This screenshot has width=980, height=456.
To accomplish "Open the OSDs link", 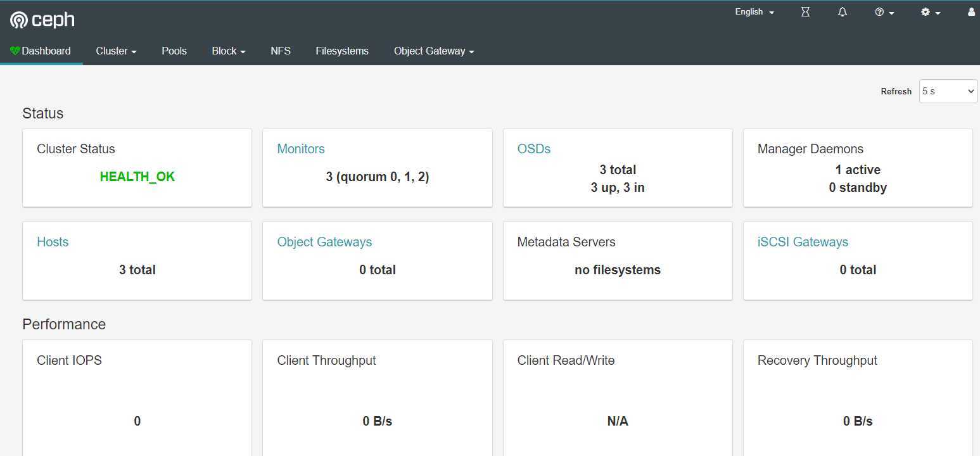I will pyautogui.click(x=534, y=149).
